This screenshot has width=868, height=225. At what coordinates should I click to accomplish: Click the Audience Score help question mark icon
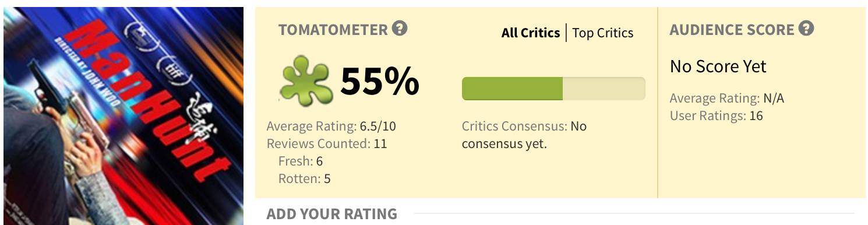pos(806,28)
